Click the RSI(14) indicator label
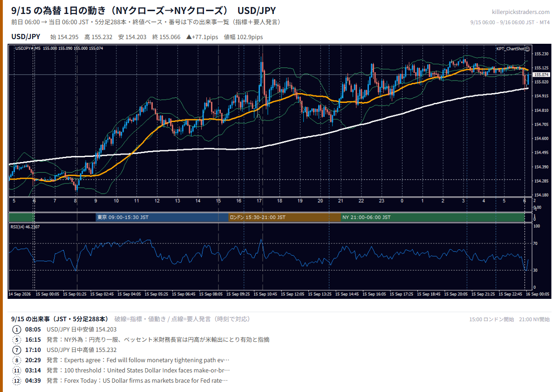The image size is (559, 392). [x=25, y=227]
